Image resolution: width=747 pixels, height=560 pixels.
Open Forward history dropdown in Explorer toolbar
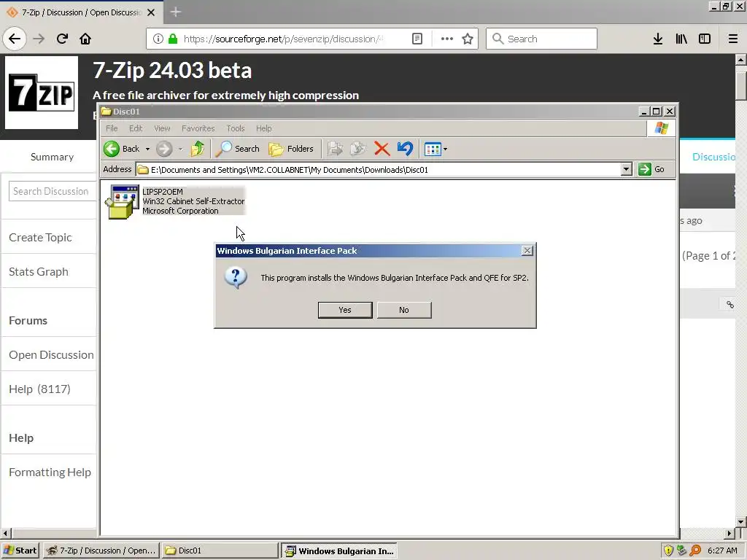(x=181, y=149)
